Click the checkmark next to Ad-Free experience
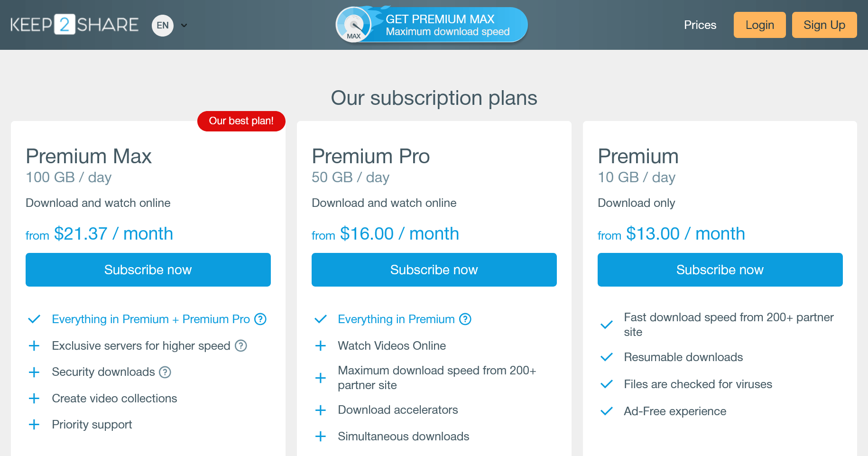The image size is (868, 456). point(606,411)
